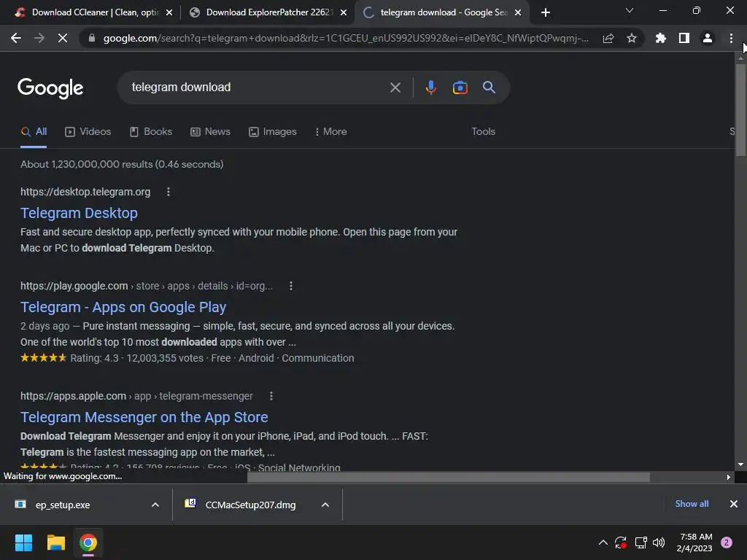Clear the search box with the X

point(395,87)
